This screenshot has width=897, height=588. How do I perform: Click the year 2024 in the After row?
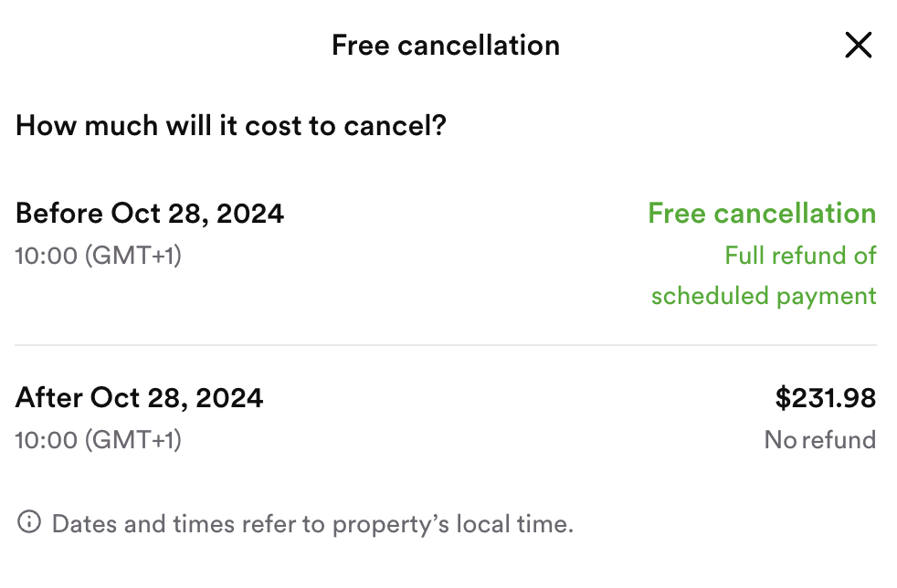(229, 398)
